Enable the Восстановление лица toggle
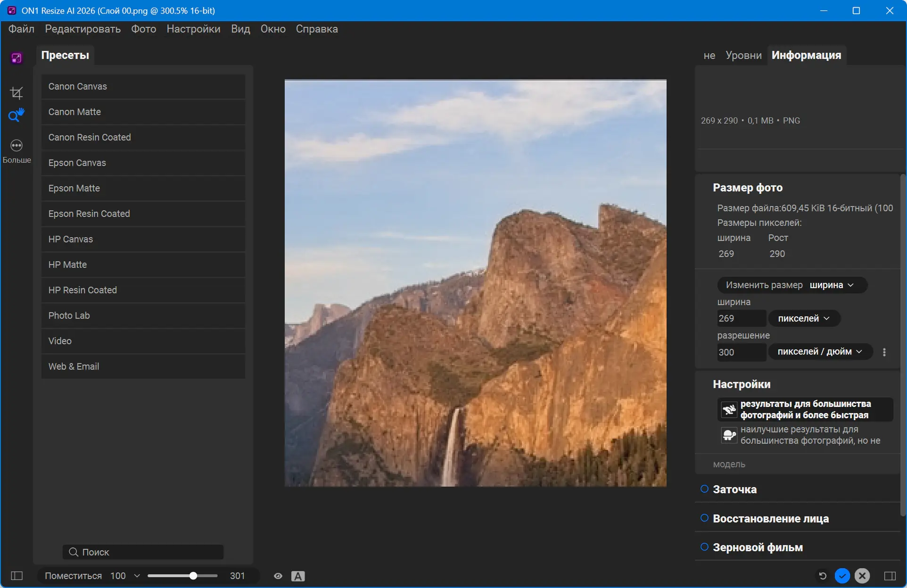 704,518
